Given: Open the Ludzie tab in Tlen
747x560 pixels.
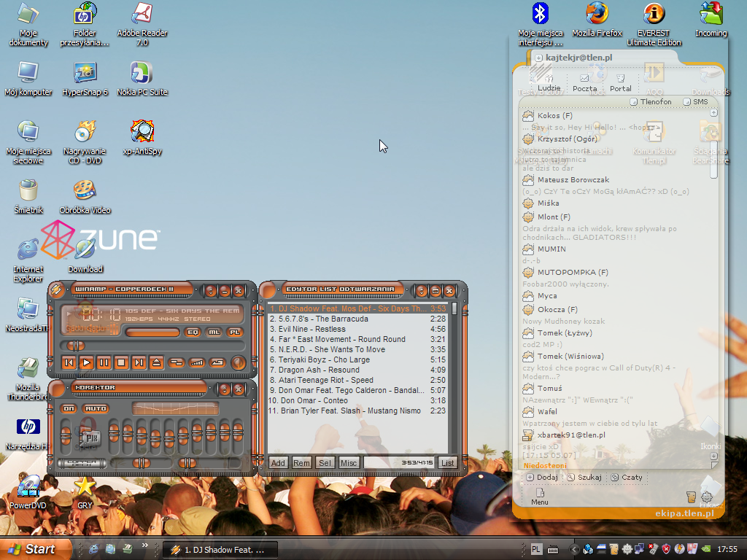Looking at the screenshot, I should (x=549, y=82).
